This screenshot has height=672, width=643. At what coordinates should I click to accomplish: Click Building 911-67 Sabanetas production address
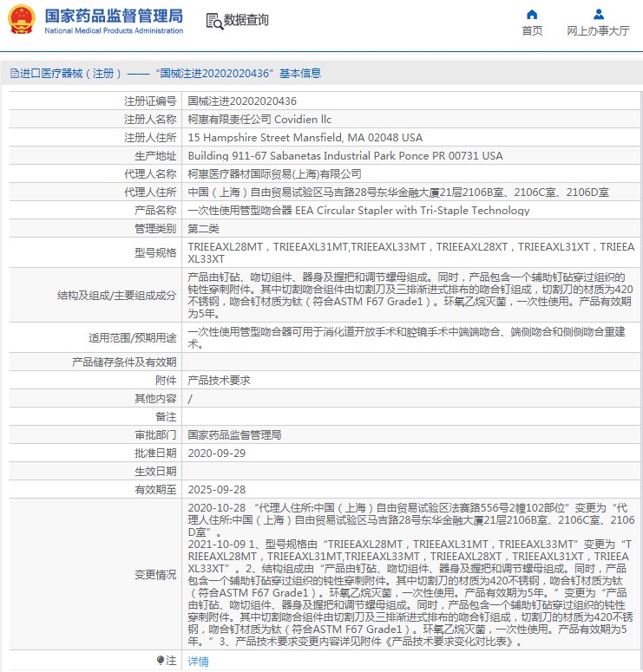[345, 155]
